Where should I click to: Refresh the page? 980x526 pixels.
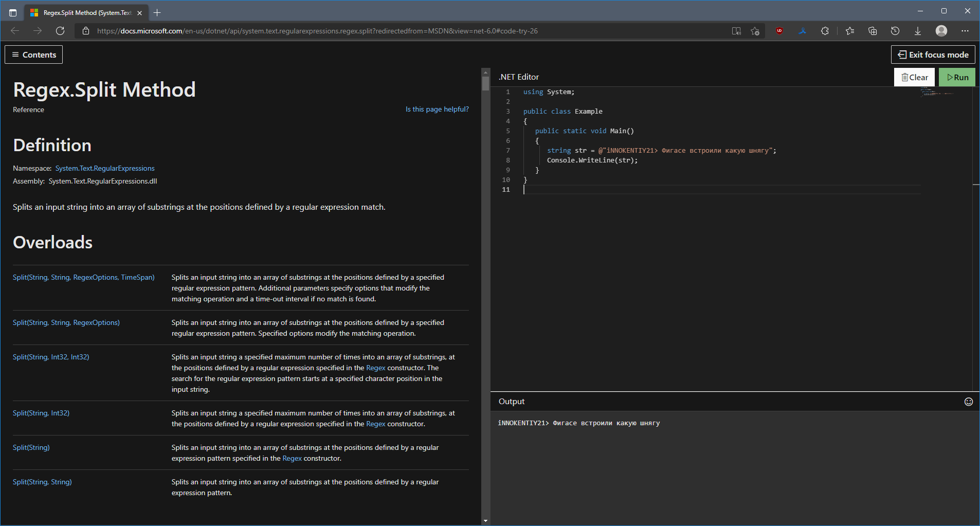60,31
